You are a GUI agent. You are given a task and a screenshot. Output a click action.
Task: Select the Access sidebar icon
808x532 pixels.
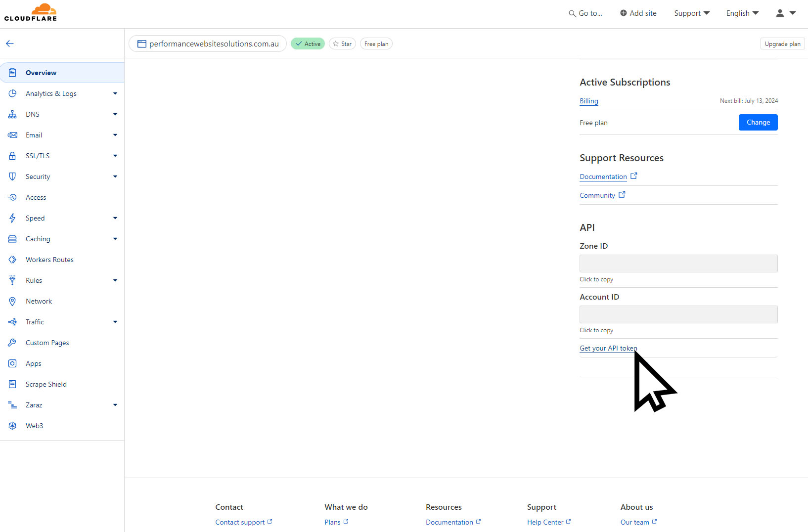(x=12, y=197)
